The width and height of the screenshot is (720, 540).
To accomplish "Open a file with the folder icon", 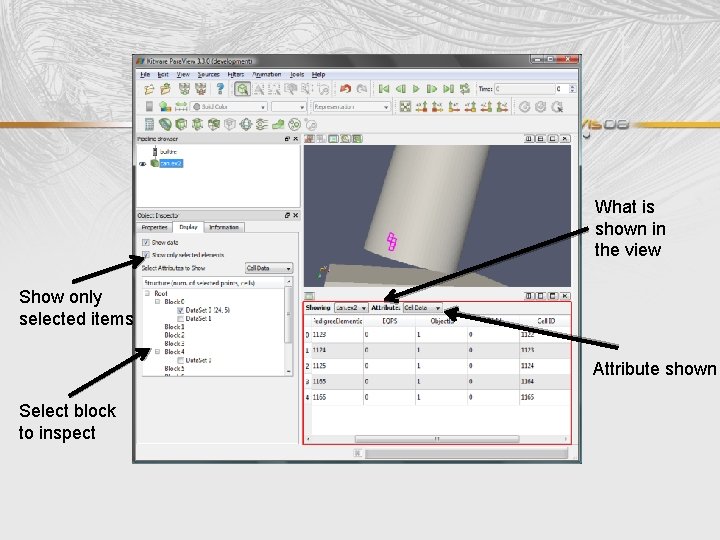I will [149, 89].
